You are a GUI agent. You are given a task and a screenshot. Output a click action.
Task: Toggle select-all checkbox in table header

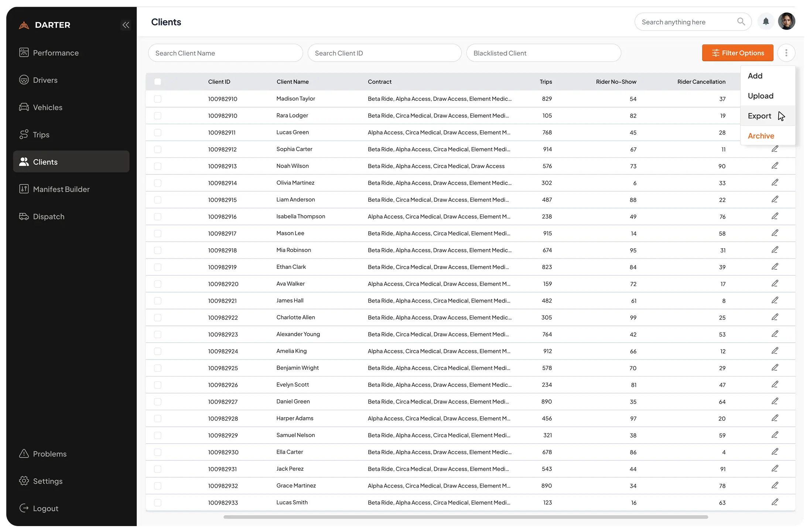[158, 82]
